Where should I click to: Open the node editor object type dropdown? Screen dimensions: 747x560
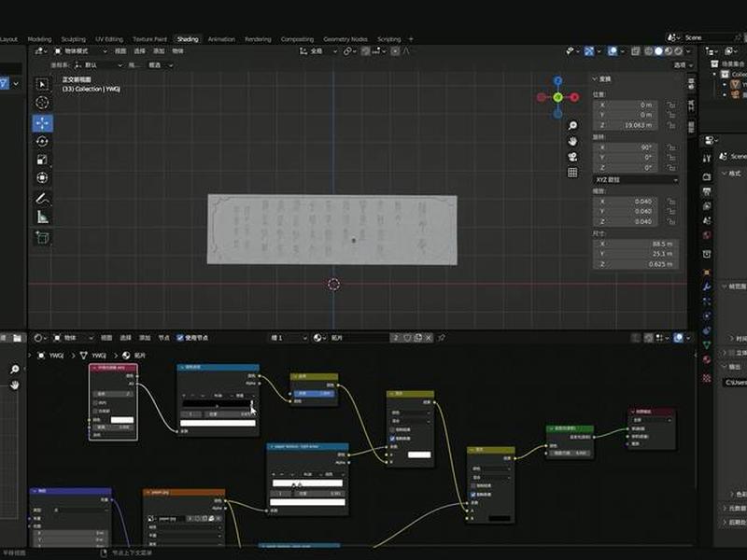coord(73,338)
